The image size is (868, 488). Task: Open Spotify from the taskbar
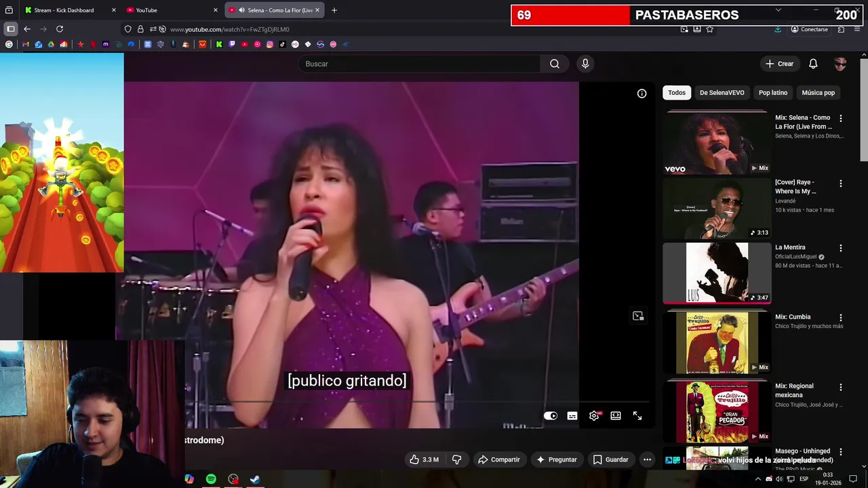tap(211, 479)
